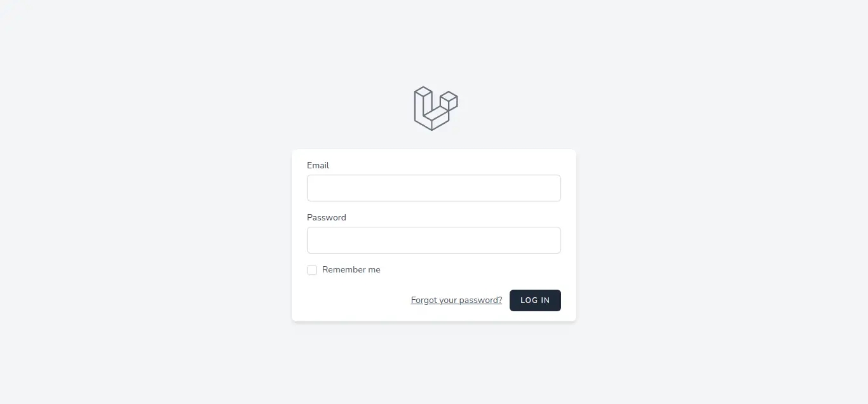Activate the text field under Password

[x=433, y=240]
